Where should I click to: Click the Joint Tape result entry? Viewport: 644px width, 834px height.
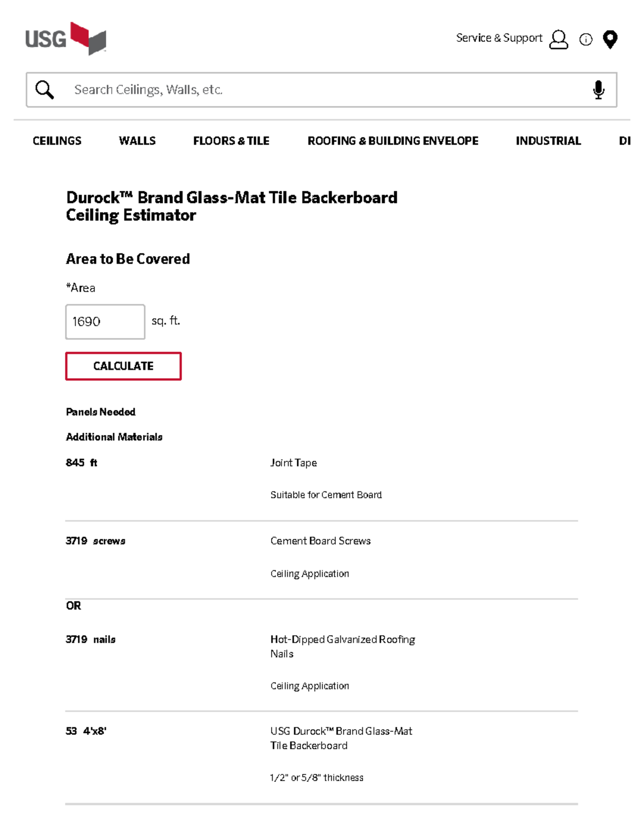[x=294, y=462]
